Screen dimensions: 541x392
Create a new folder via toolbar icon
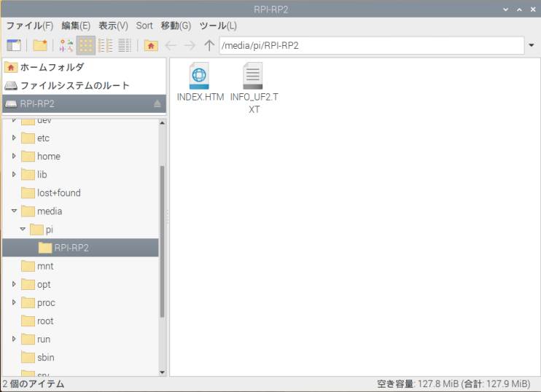[x=40, y=45]
